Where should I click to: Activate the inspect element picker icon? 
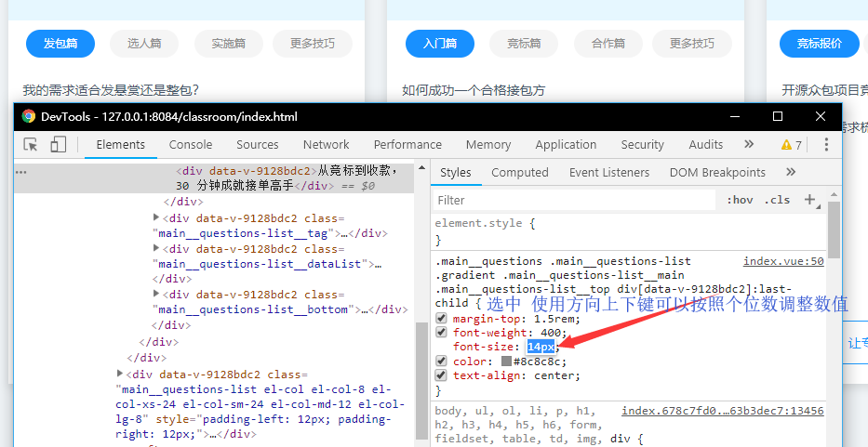point(31,145)
